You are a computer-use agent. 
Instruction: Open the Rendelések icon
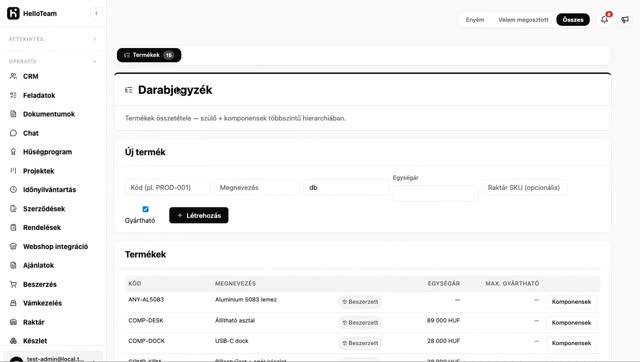click(x=13, y=227)
